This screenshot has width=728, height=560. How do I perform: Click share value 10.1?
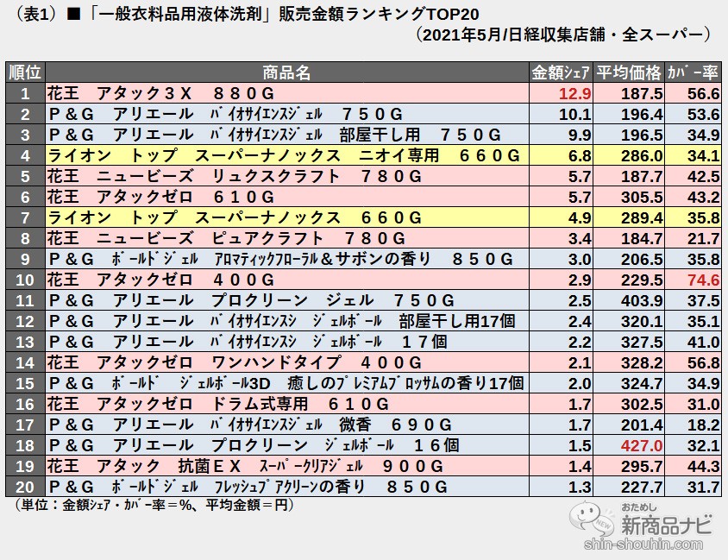(x=574, y=115)
